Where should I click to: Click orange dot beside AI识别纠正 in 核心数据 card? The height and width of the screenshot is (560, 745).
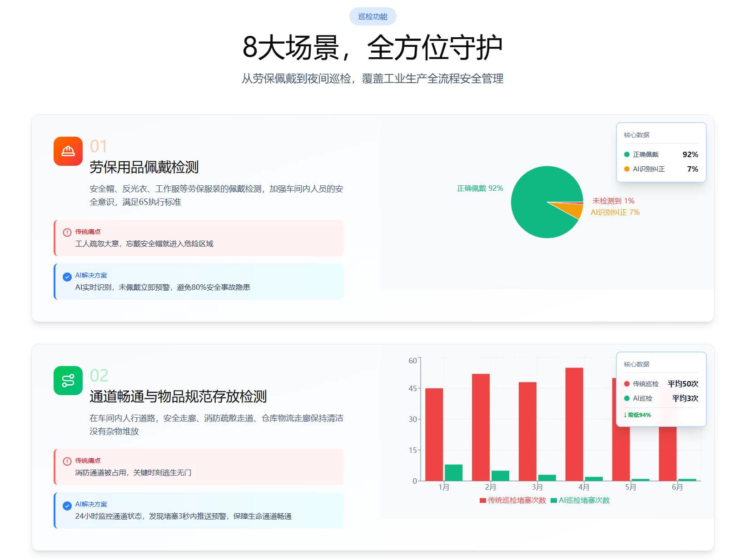tap(627, 169)
